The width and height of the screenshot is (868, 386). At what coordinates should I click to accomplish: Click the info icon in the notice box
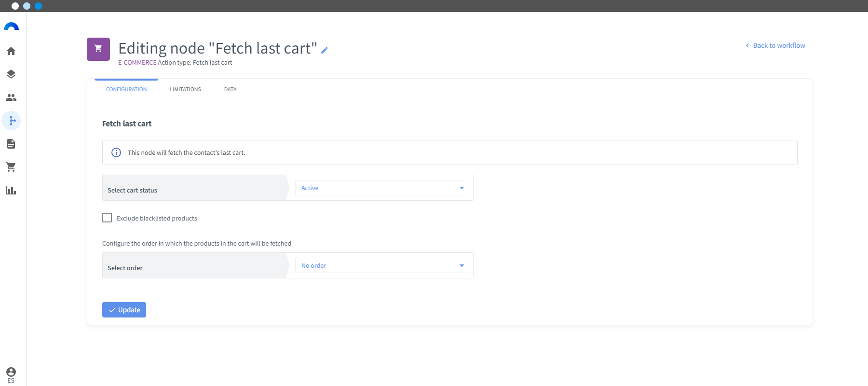click(x=116, y=152)
